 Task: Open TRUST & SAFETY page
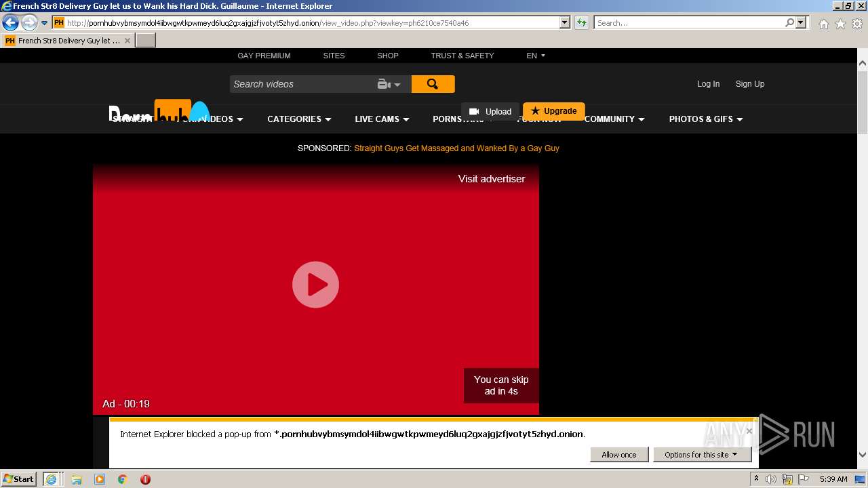pyautogui.click(x=462, y=56)
